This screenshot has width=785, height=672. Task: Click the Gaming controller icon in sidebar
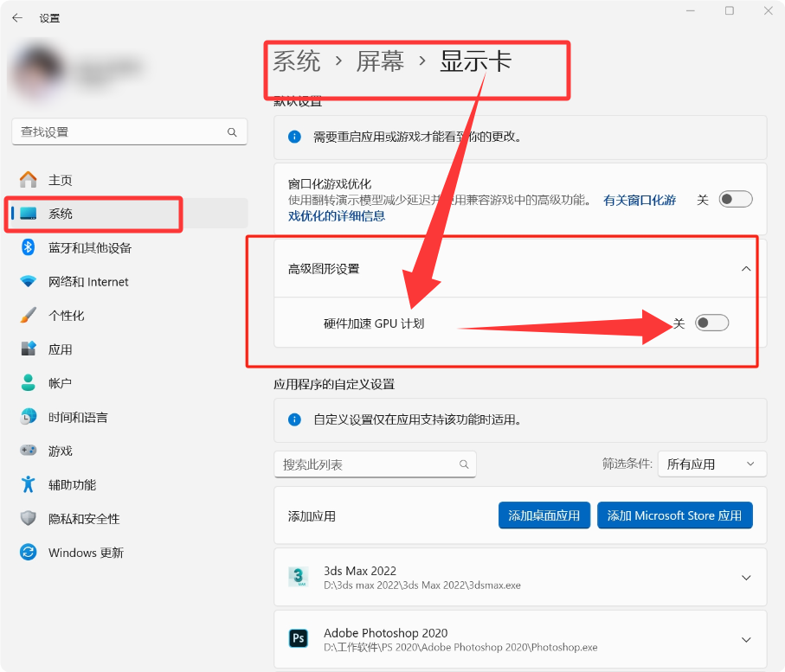coord(29,451)
